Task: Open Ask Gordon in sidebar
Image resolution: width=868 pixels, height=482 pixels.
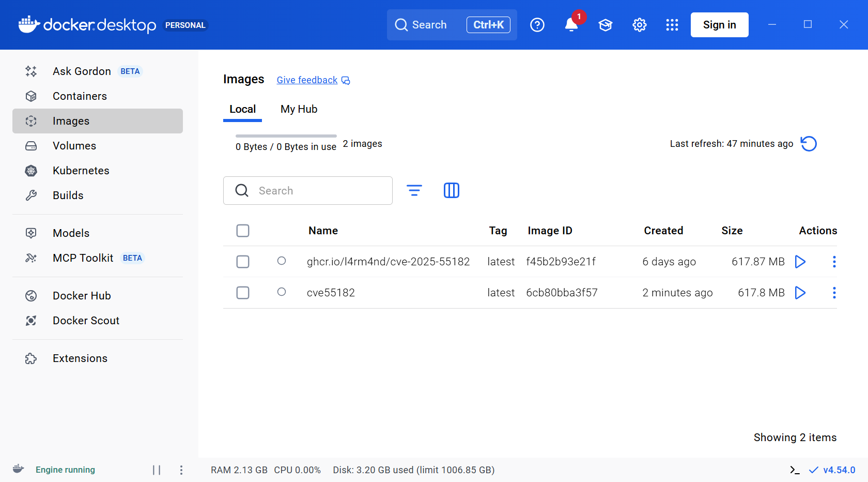Action: pos(98,71)
